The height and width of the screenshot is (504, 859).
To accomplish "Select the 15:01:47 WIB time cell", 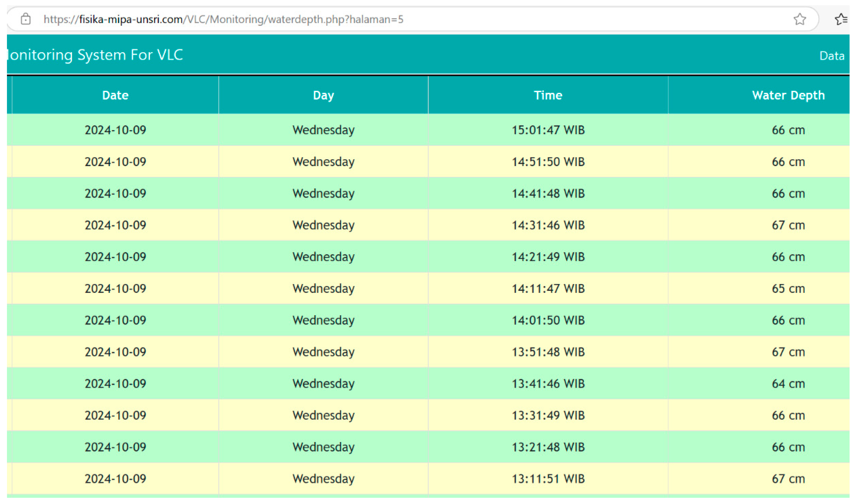I will [x=548, y=130].
